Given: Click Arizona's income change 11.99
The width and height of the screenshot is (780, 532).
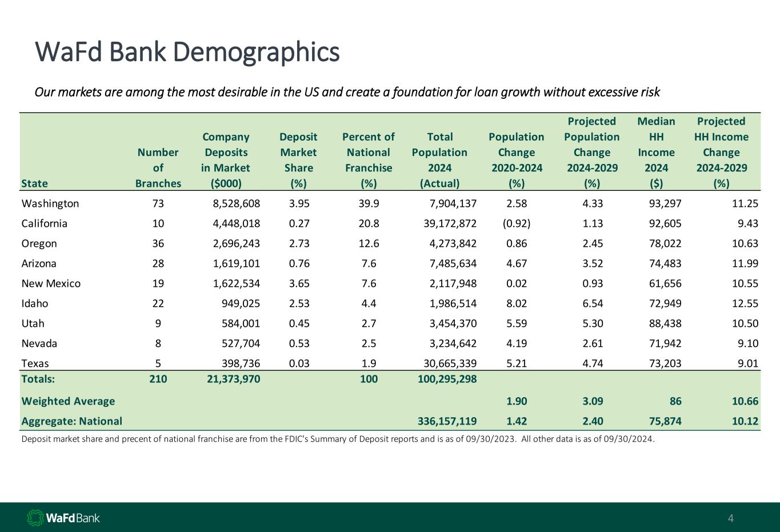Looking at the screenshot, I should pos(745,263).
